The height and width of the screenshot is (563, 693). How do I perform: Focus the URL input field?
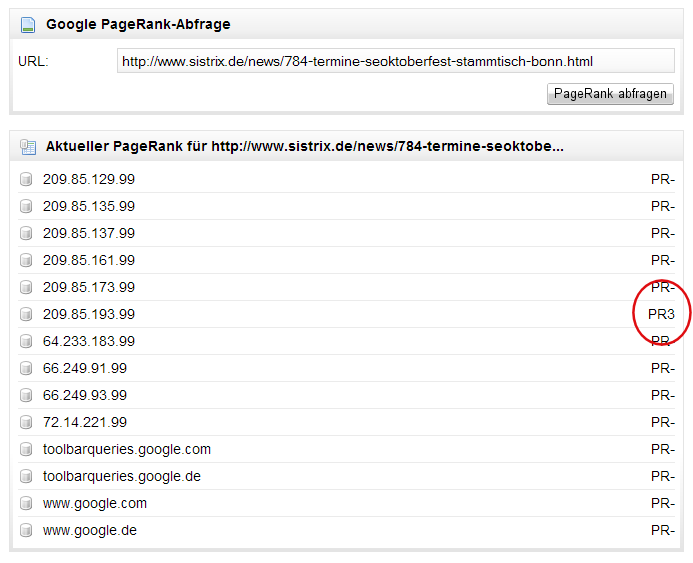[x=395, y=62]
